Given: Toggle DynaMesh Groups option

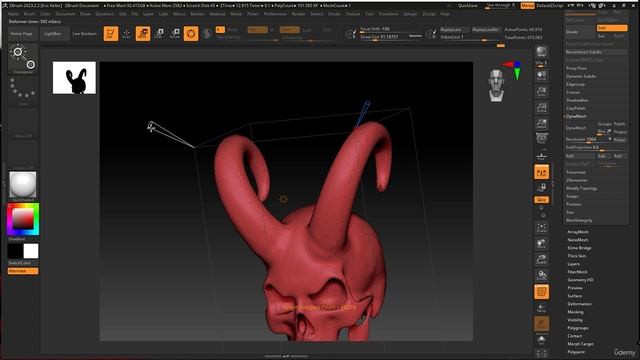Looking at the screenshot, I should point(604,124).
